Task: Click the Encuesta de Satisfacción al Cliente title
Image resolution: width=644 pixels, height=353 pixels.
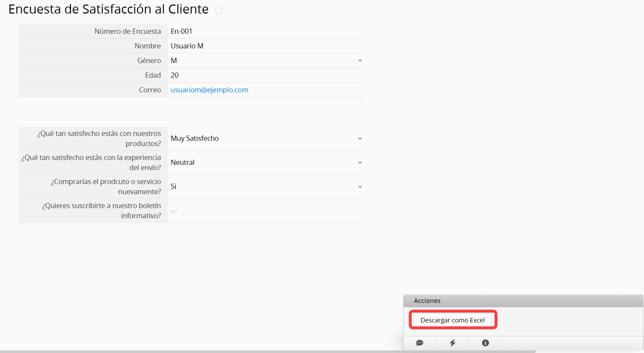Action: pyautogui.click(x=108, y=9)
